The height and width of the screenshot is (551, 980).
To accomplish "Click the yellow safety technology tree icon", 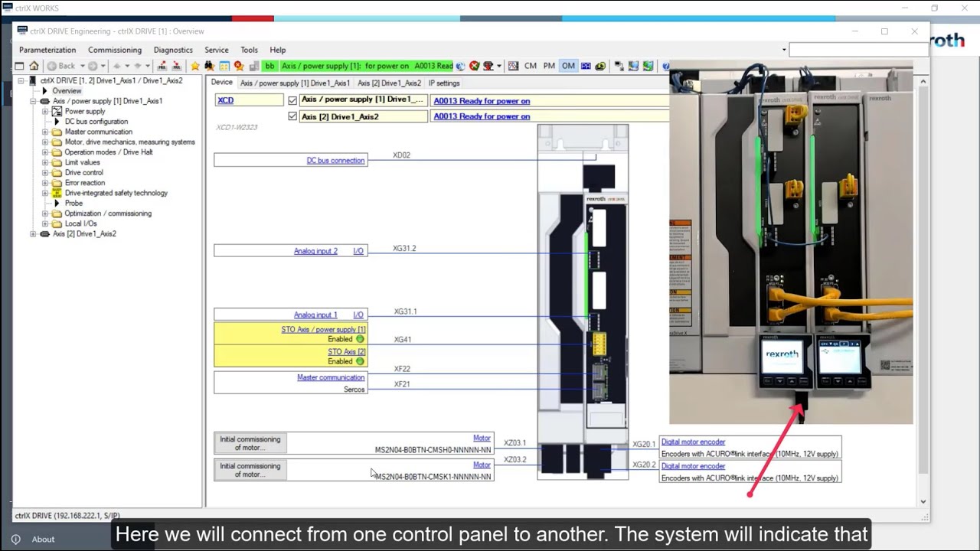I will 57,193.
